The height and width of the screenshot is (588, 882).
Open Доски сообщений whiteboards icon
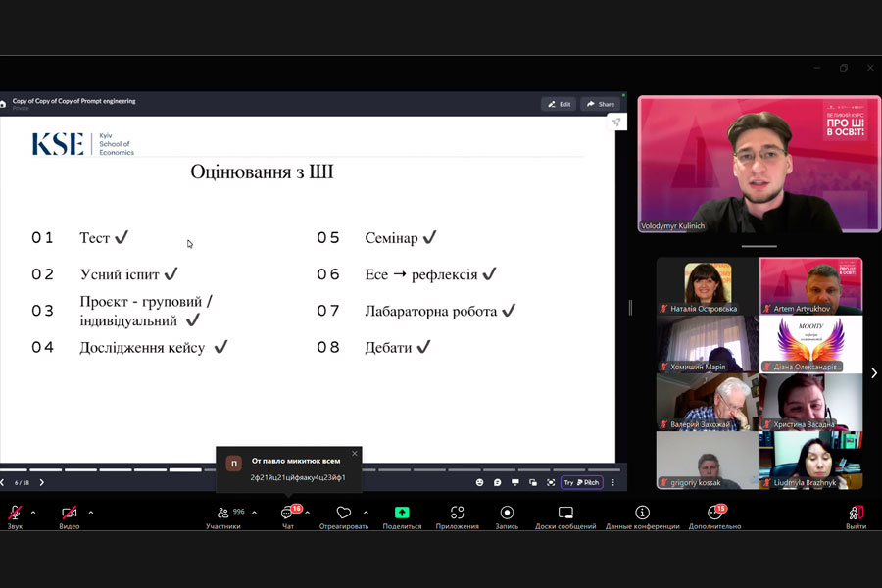(x=565, y=513)
